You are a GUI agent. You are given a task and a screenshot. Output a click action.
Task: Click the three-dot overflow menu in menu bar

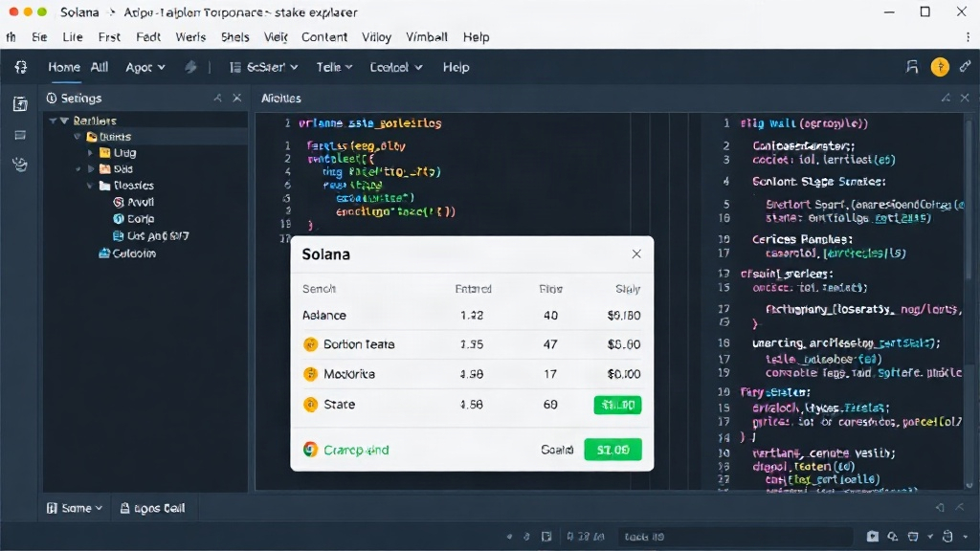tap(969, 37)
